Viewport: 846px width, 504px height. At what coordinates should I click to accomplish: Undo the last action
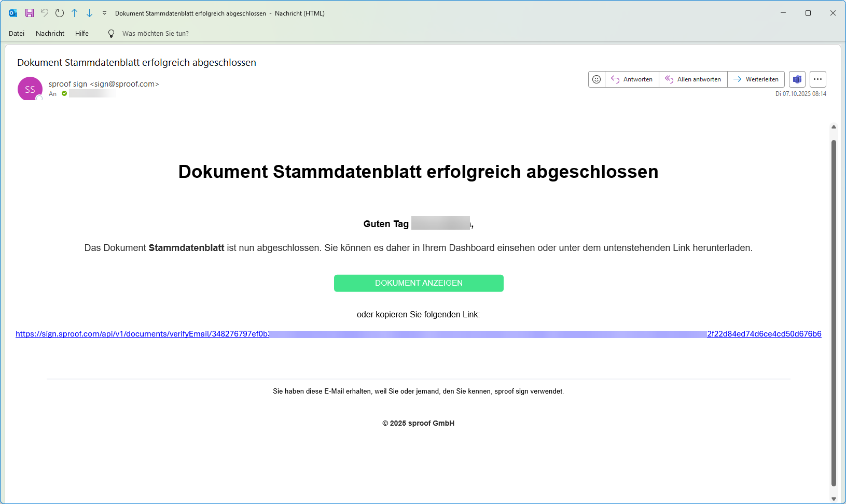[x=45, y=13]
